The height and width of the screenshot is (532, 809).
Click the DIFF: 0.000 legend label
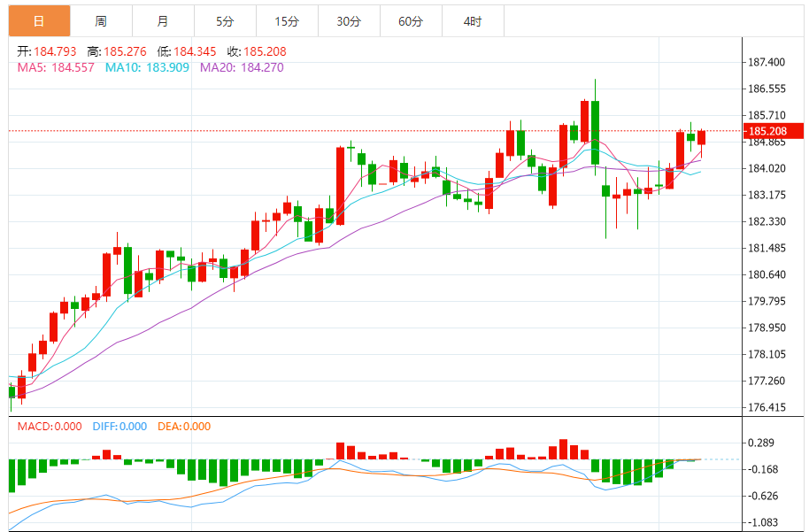point(119,427)
